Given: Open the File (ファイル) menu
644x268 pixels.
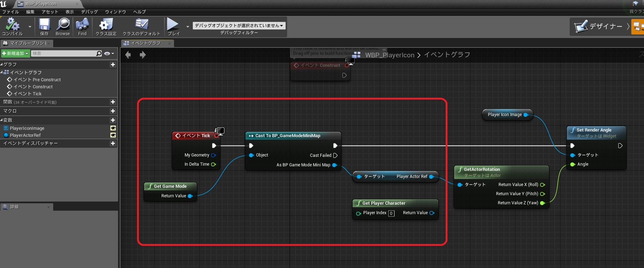Looking at the screenshot, I should point(11,12).
